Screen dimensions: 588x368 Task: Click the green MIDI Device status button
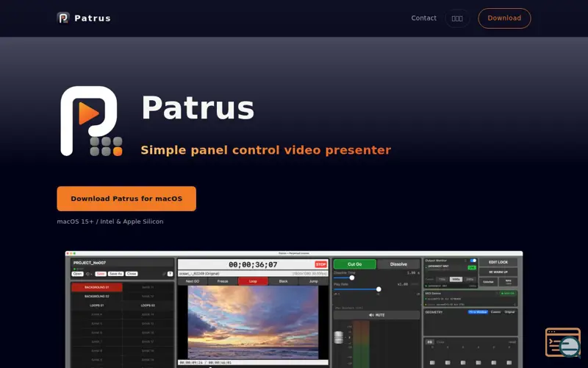508,293
